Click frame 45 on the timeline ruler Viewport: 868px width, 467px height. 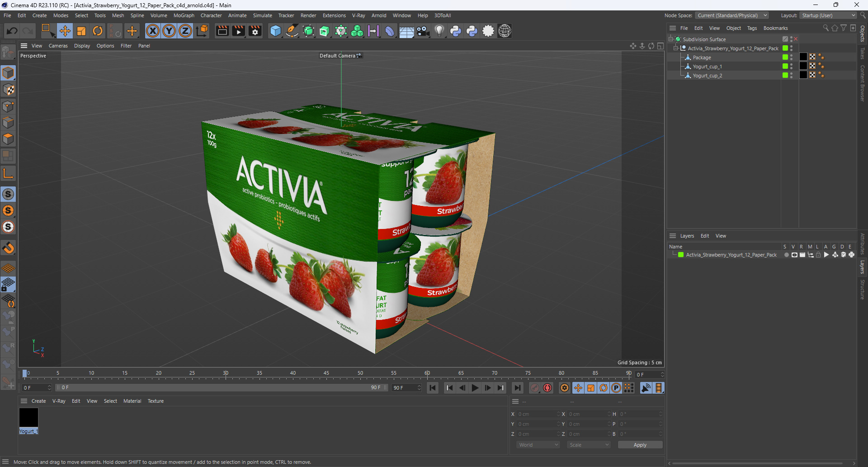pyautogui.click(x=326, y=373)
